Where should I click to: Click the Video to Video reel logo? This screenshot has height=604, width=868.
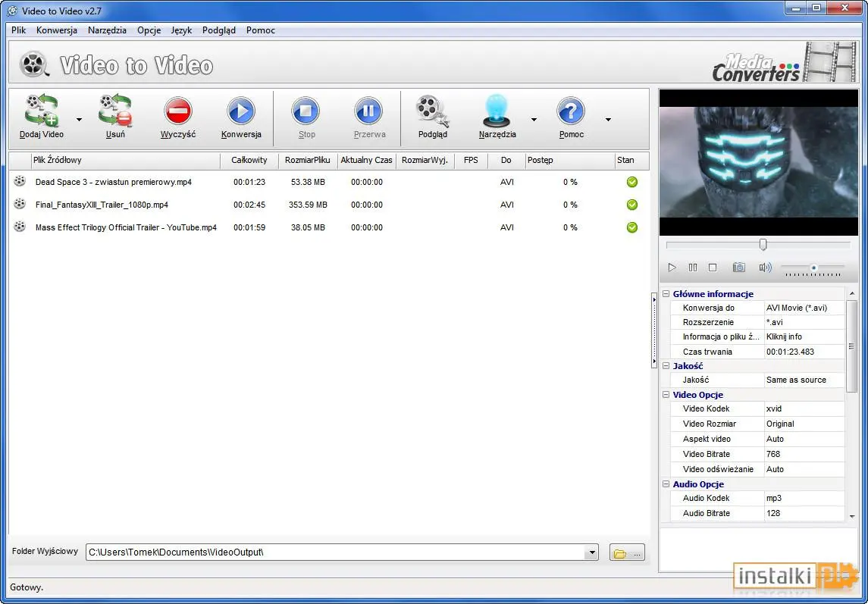pyautogui.click(x=34, y=64)
